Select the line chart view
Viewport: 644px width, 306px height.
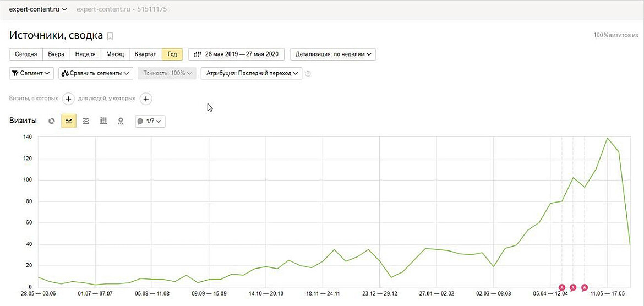[69, 121]
